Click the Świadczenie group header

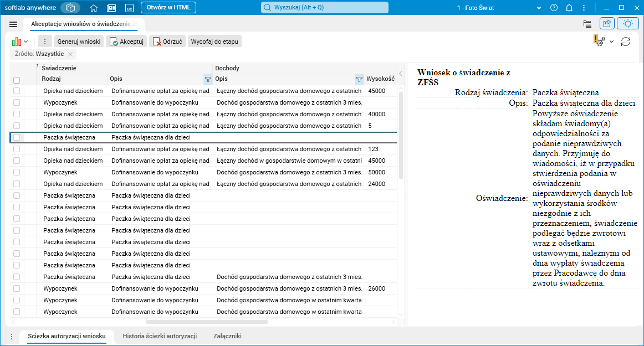click(x=126, y=68)
